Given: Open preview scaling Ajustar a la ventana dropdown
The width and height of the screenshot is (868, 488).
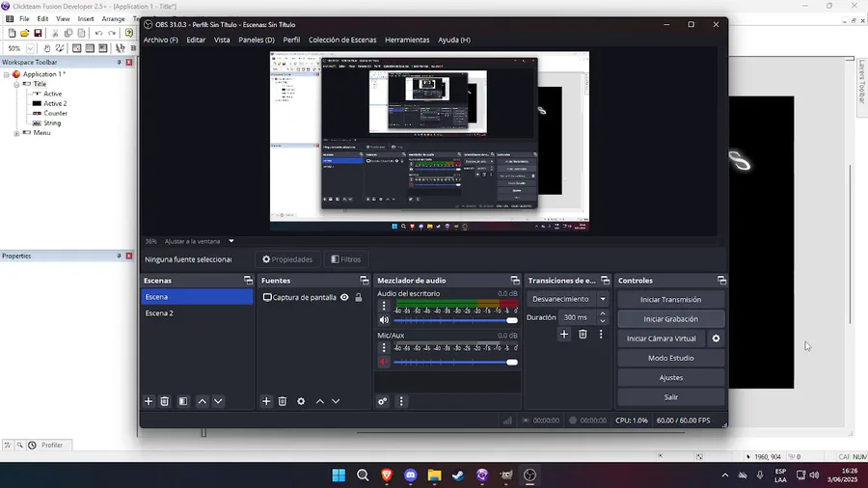Looking at the screenshot, I should click(231, 241).
